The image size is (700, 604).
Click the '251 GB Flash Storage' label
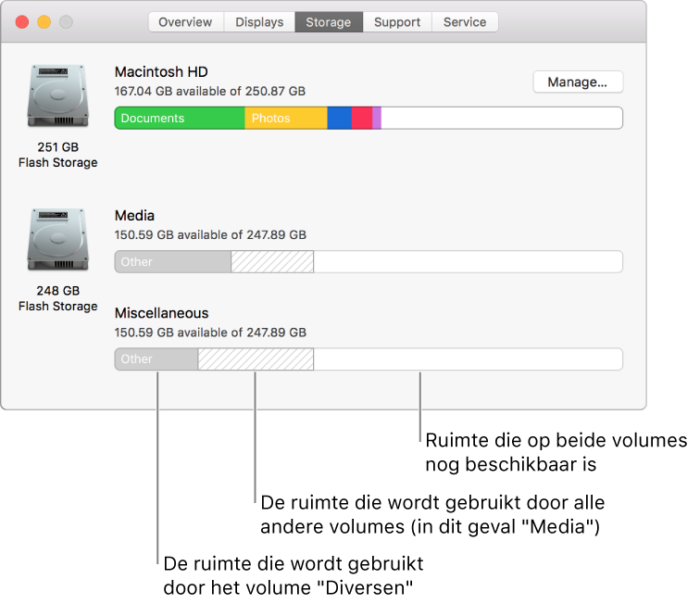pyautogui.click(x=58, y=155)
